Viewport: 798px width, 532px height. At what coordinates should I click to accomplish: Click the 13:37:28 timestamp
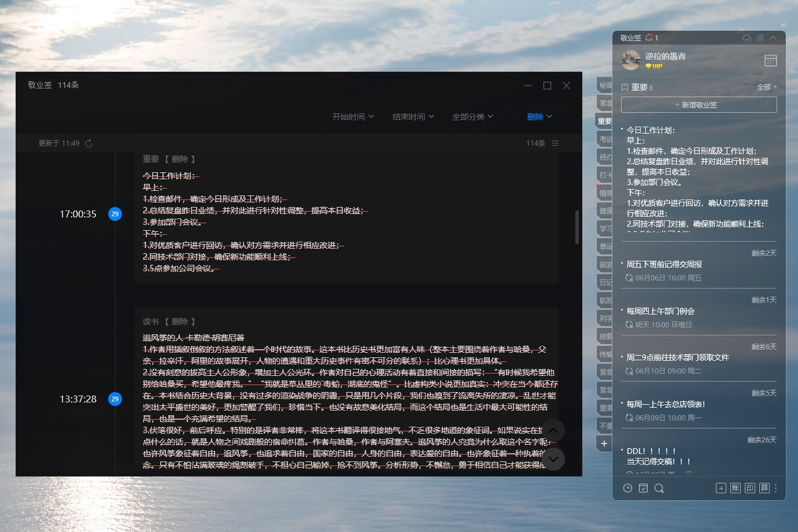[78, 399]
